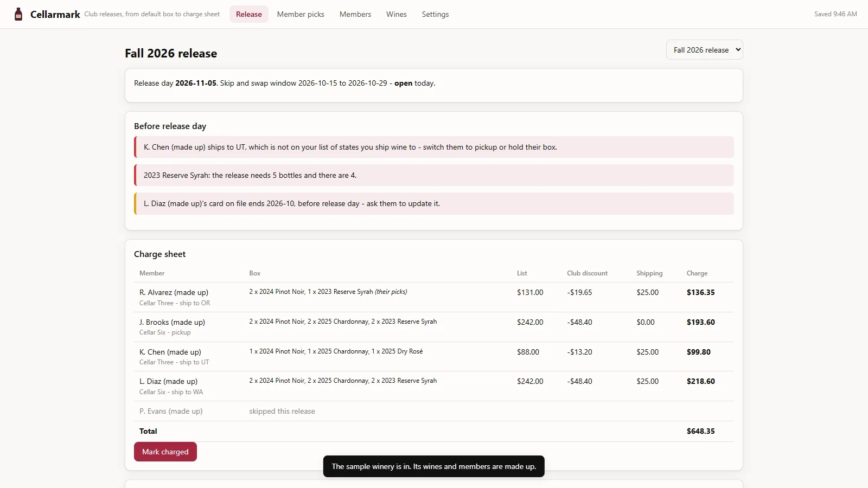868x488 pixels.
Task: Switch to the Release tab
Action: (249, 14)
